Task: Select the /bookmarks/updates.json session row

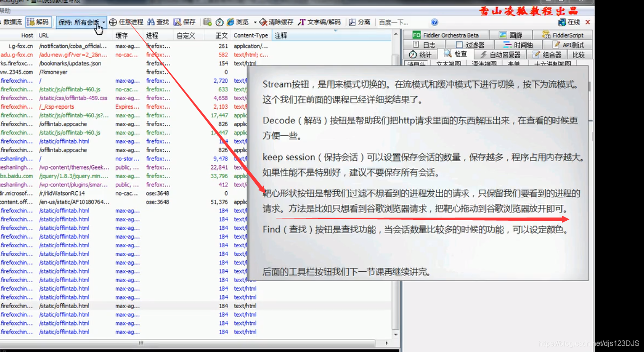Action: tap(195, 63)
